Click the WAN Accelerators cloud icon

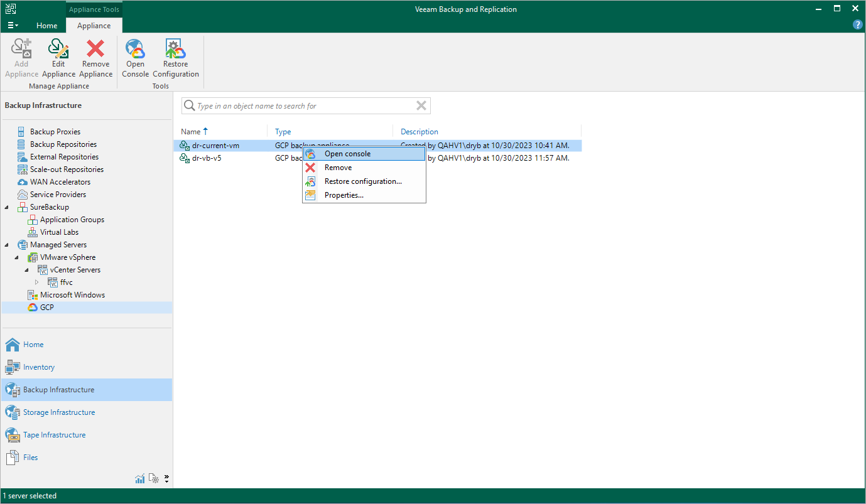[x=23, y=182]
